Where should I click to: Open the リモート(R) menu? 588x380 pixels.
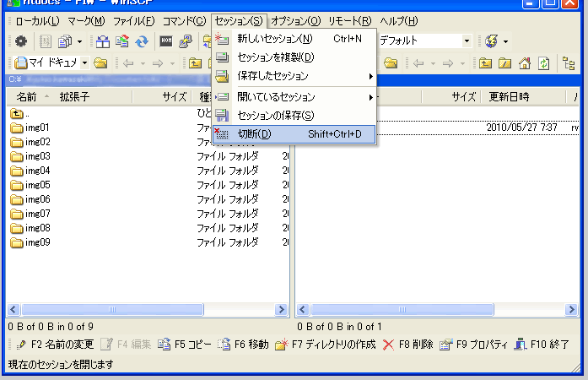(x=350, y=21)
